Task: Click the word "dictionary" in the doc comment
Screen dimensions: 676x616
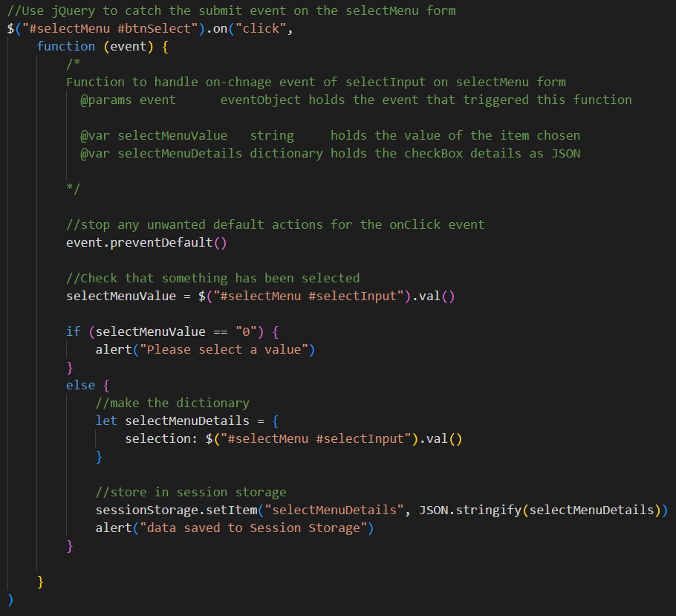Action: (286, 154)
